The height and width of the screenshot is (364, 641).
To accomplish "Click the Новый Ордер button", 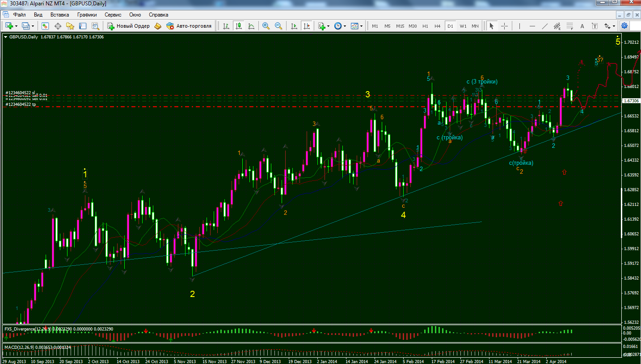I will pos(128,26).
